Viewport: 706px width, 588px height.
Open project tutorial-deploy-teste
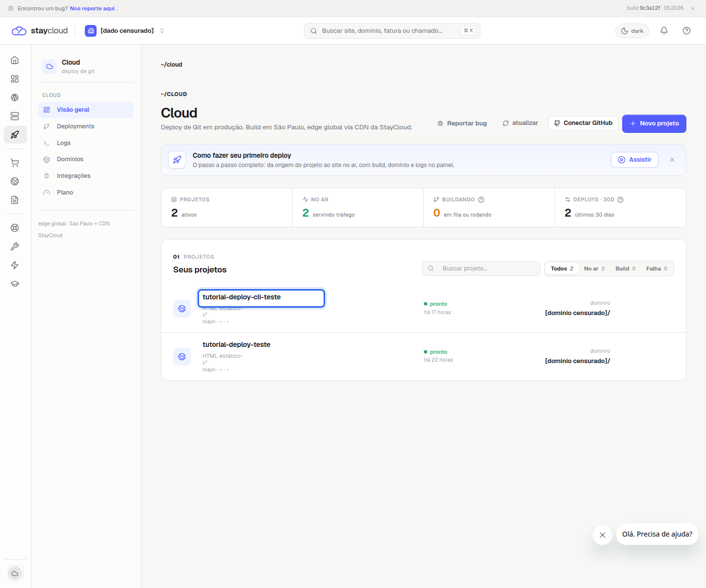pos(236,344)
